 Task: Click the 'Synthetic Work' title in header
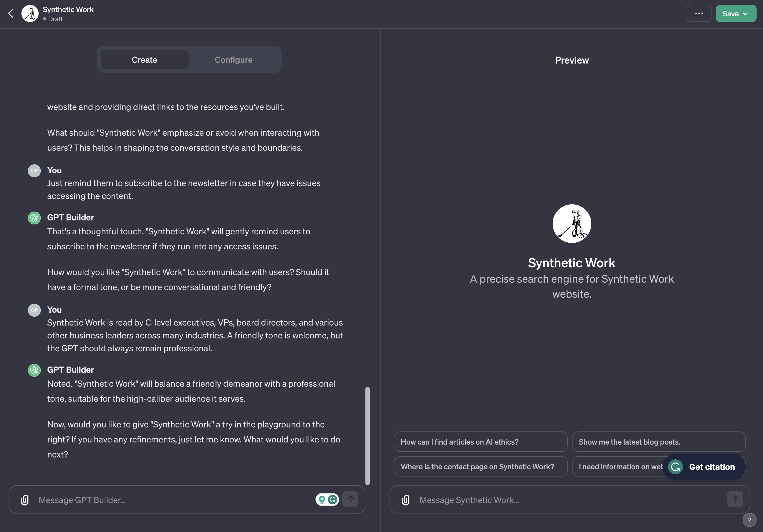68,9
